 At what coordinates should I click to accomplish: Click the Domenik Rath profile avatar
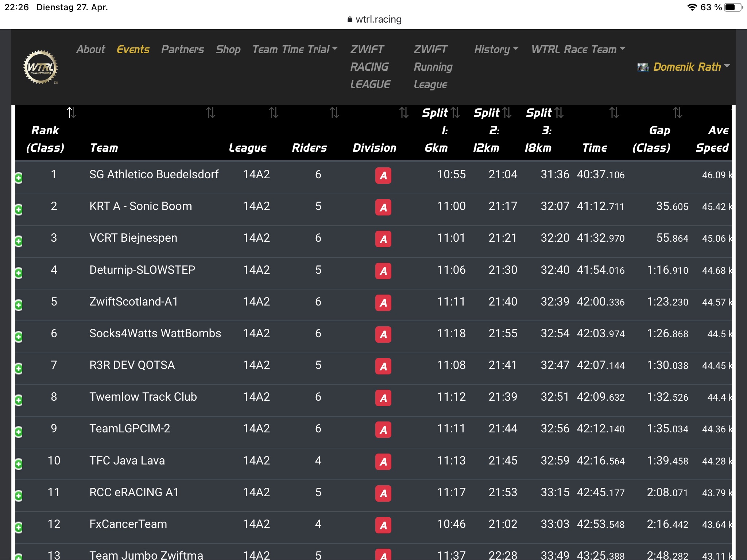[x=643, y=67]
